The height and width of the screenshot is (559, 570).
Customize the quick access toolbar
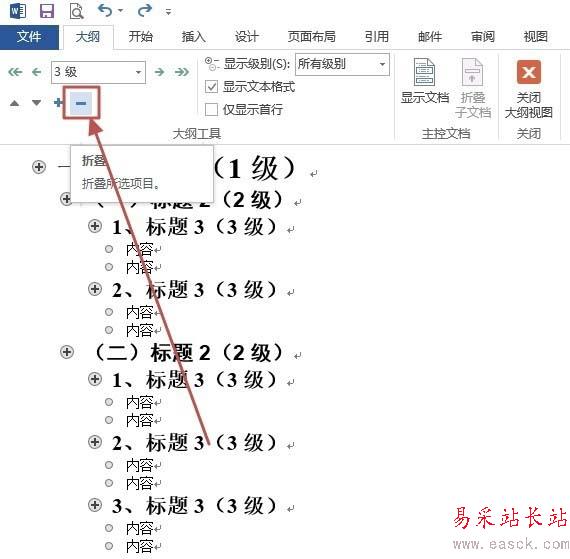168,12
